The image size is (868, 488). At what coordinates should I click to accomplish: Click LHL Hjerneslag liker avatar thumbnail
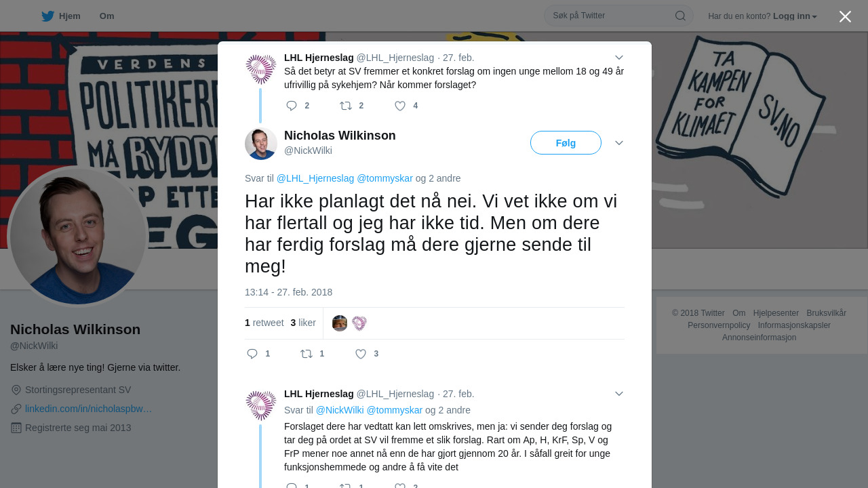(359, 323)
